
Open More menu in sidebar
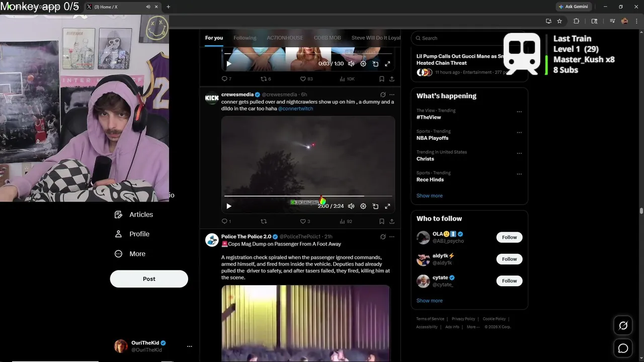point(130,254)
